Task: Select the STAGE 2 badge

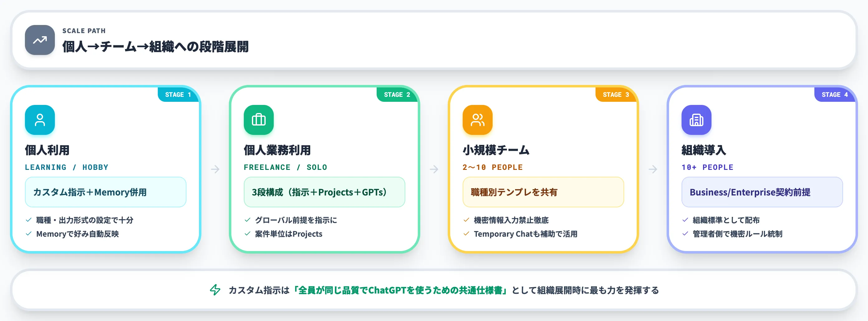Action: [397, 95]
